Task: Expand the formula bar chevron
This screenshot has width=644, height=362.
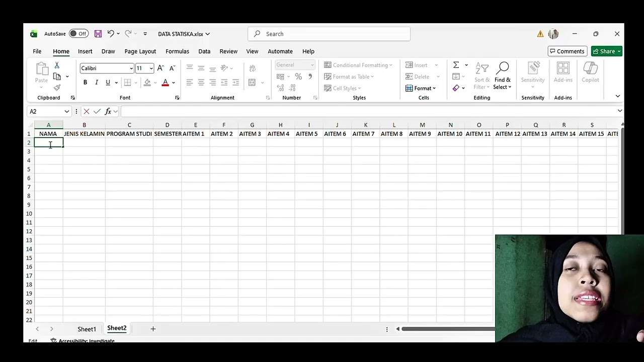Action: point(620,111)
